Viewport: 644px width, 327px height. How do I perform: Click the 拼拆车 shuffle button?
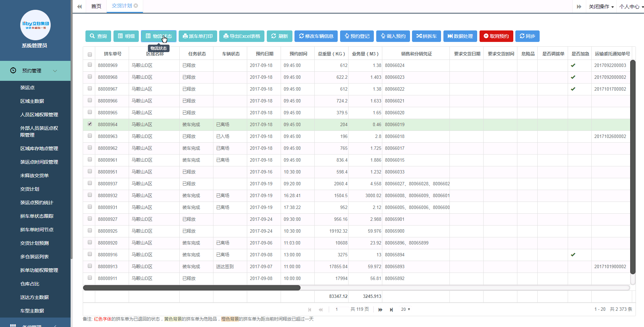(x=426, y=36)
